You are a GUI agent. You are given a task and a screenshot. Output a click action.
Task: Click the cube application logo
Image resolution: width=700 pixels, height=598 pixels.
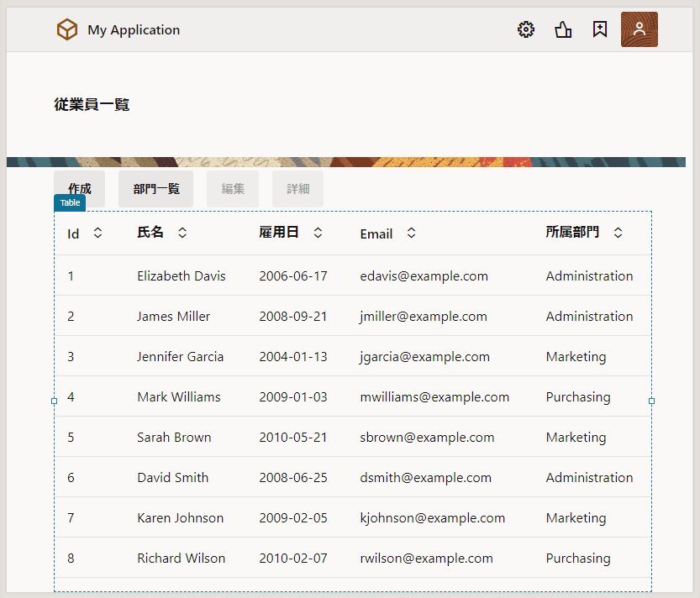pos(67,30)
